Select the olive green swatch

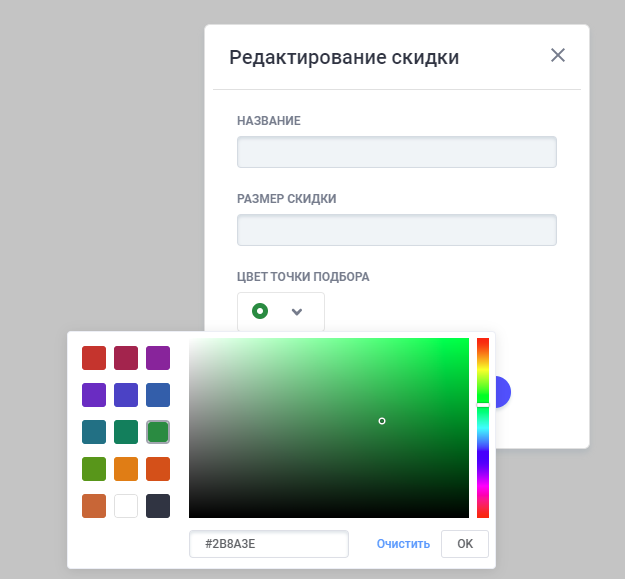point(94,469)
